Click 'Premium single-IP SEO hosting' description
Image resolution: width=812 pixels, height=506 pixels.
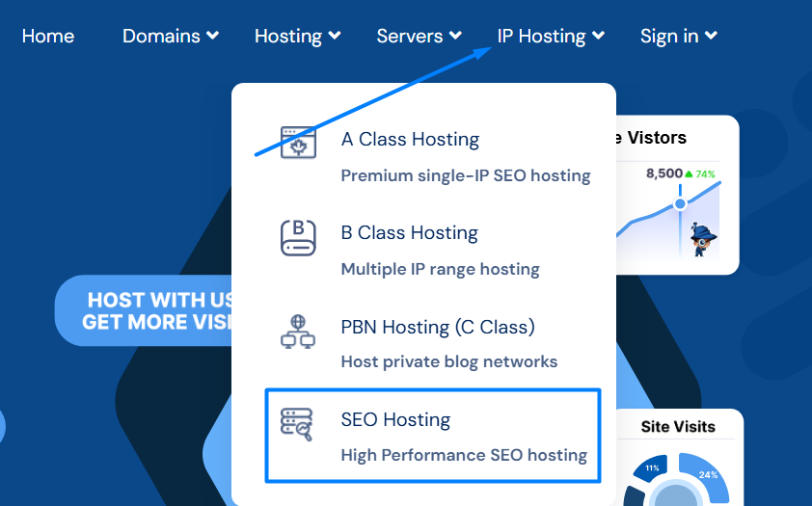[x=466, y=176]
